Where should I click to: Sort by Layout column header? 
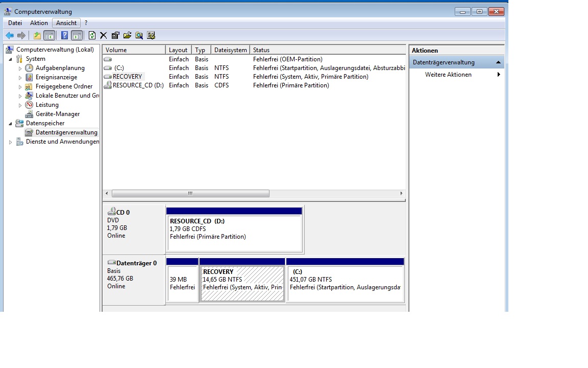tap(179, 50)
